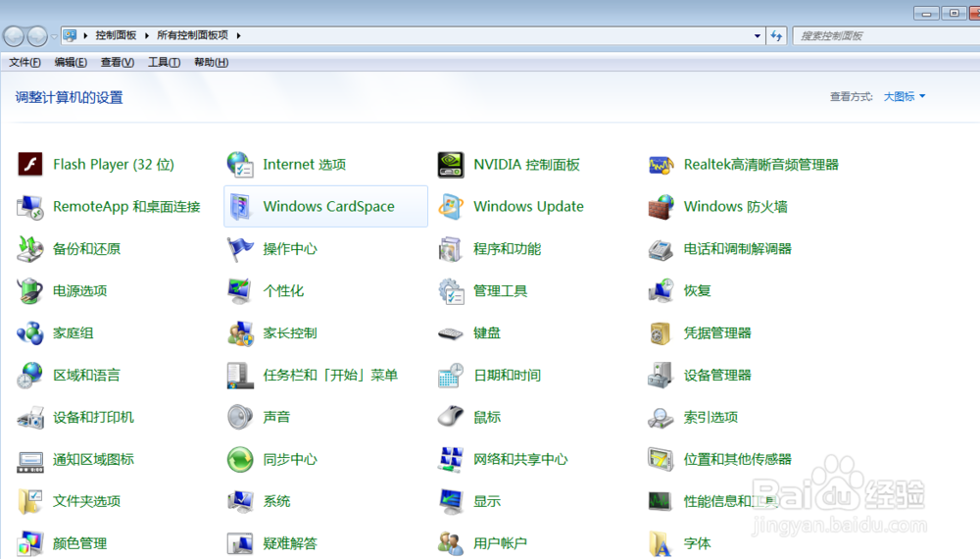Open the 操作中心 flag icon
The height and width of the screenshot is (559, 980).
(240, 249)
